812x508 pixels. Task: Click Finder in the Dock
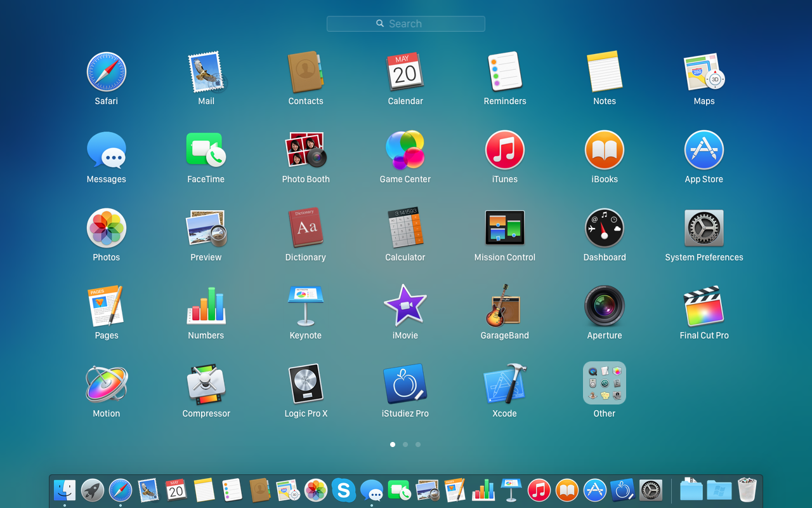[x=65, y=490]
